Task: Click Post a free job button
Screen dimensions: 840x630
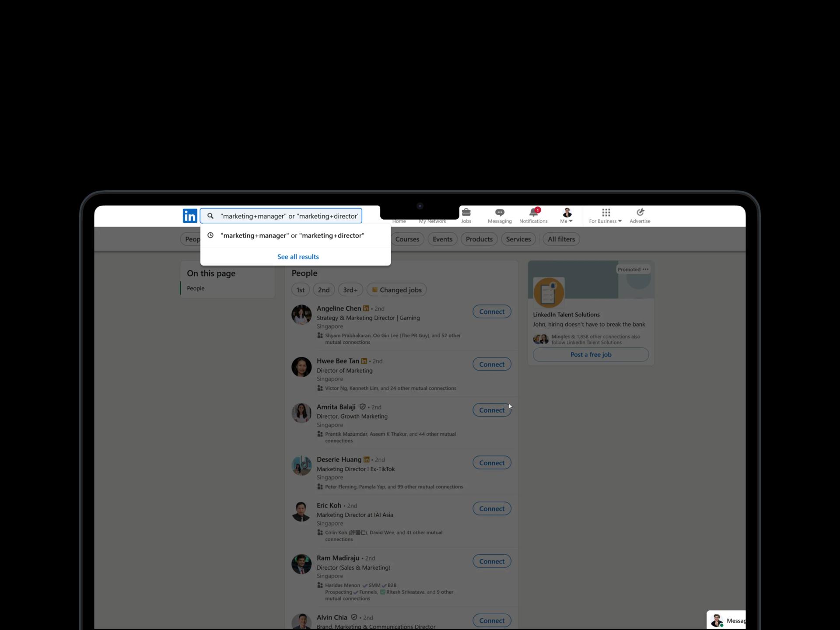Action: click(590, 355)
